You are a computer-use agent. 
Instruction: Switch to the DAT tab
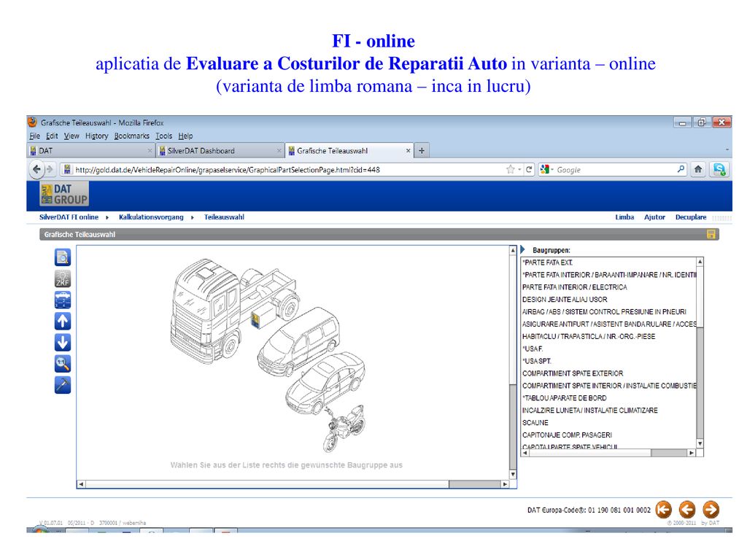pyautogui.click(x=90, y=150)
